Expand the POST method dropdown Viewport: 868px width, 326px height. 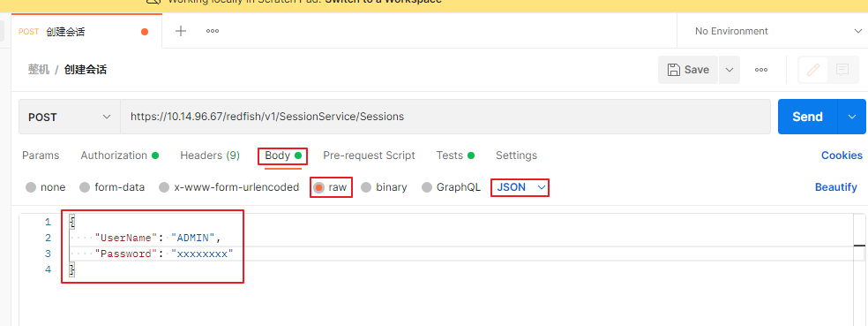point(70,117)
